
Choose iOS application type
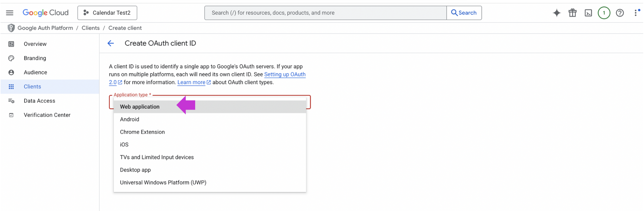[210, 145]
